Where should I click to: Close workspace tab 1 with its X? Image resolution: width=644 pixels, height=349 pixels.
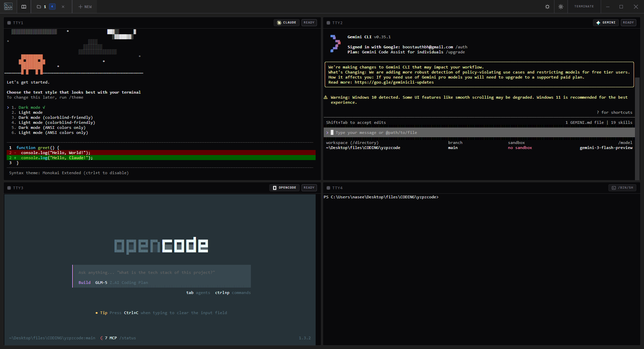[63, 7]
